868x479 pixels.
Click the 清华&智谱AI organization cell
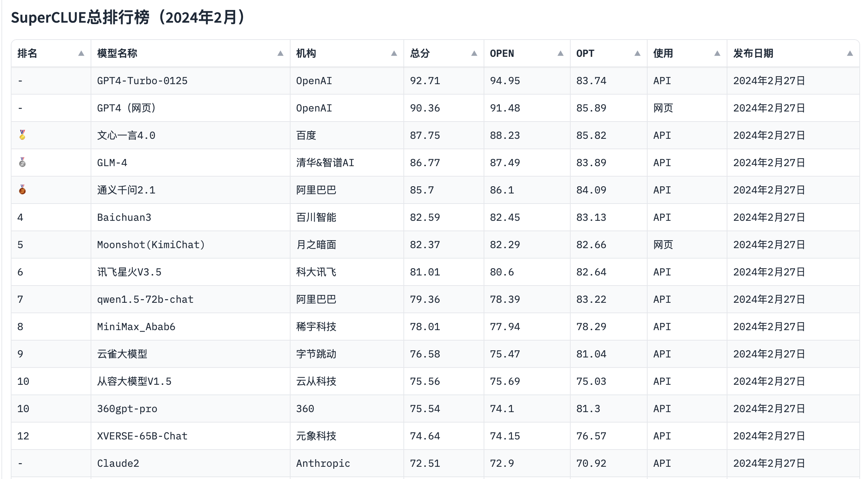point(325,163)
